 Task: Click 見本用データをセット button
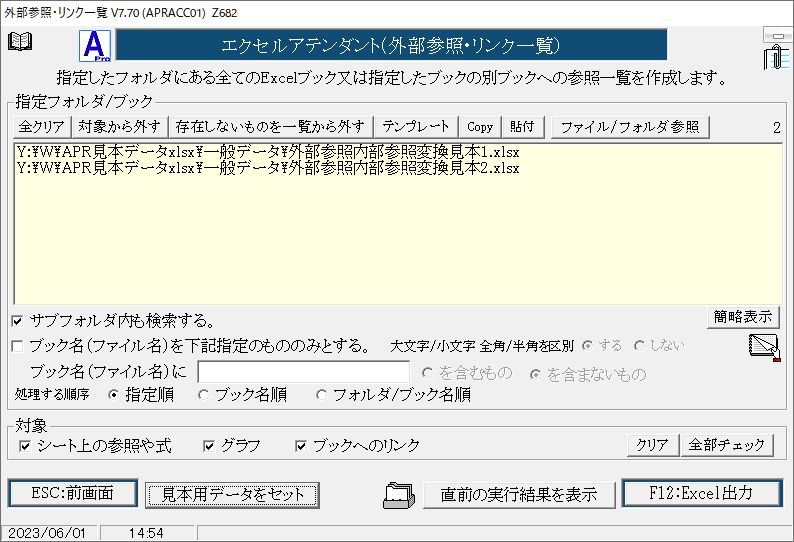pyautogui.click(x=232, y=495)
